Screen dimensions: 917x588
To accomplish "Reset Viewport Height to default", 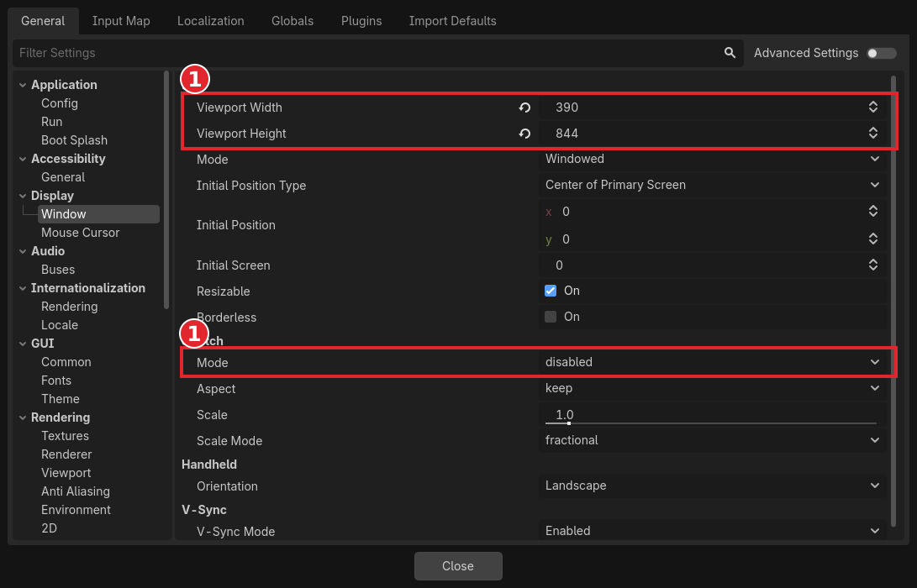I will tap(524, 134).
